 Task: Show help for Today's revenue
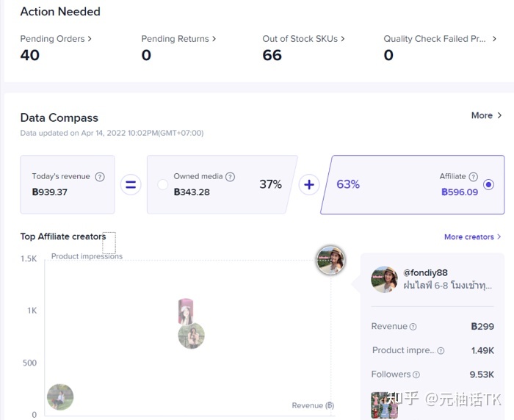[x=100, y=177]
